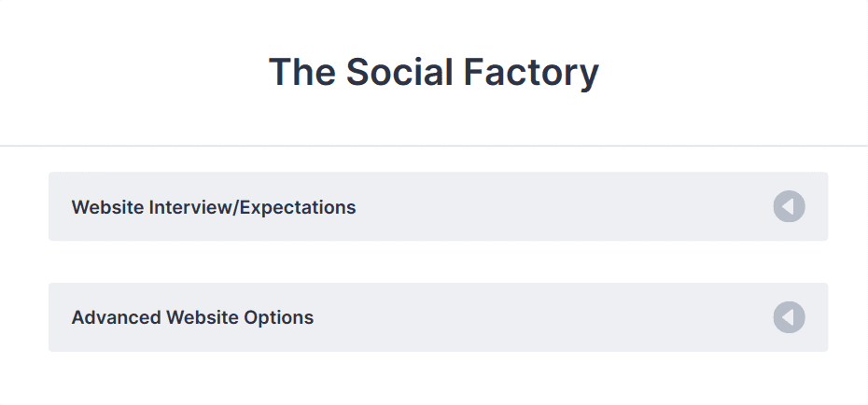The image size is (868, 405).
Task: Click the Advanced Website Options label text
Action: tap(192, 317)
